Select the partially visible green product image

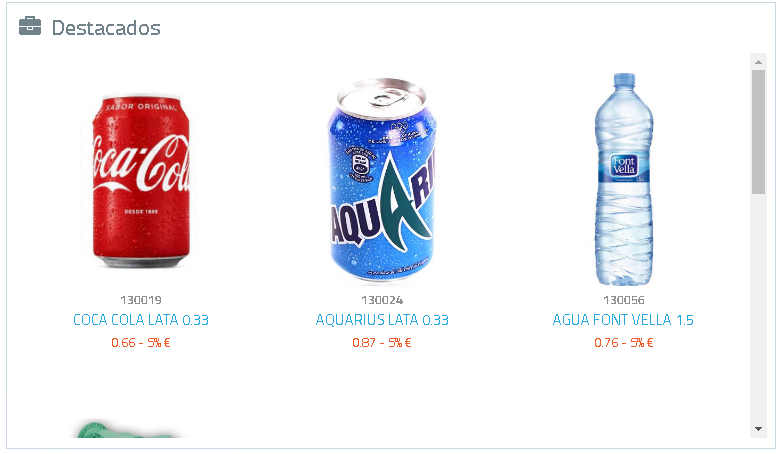127,430
